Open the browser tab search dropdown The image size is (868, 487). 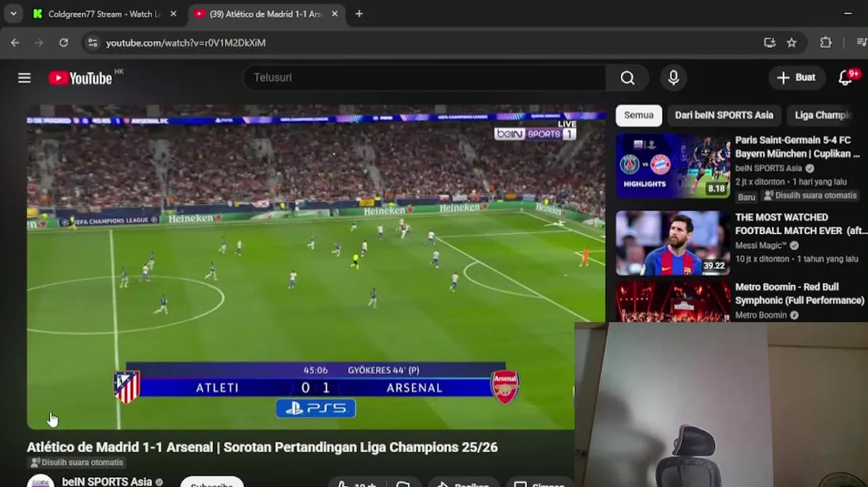coord(13,14)
